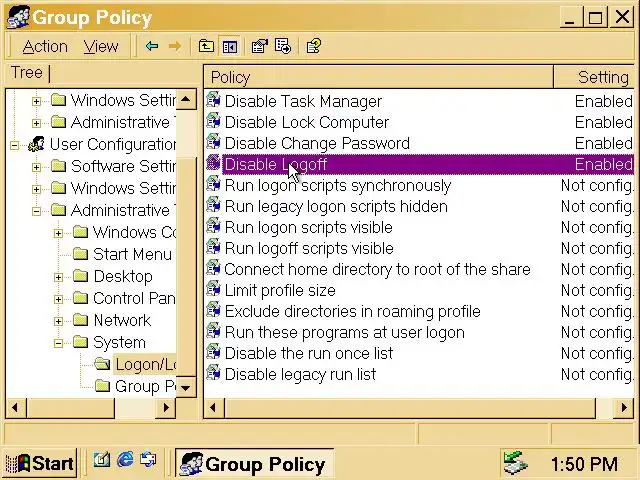The image size is (640, 480).
Task: Click the tree pane scroll right arrow
Action: point(165,407)
